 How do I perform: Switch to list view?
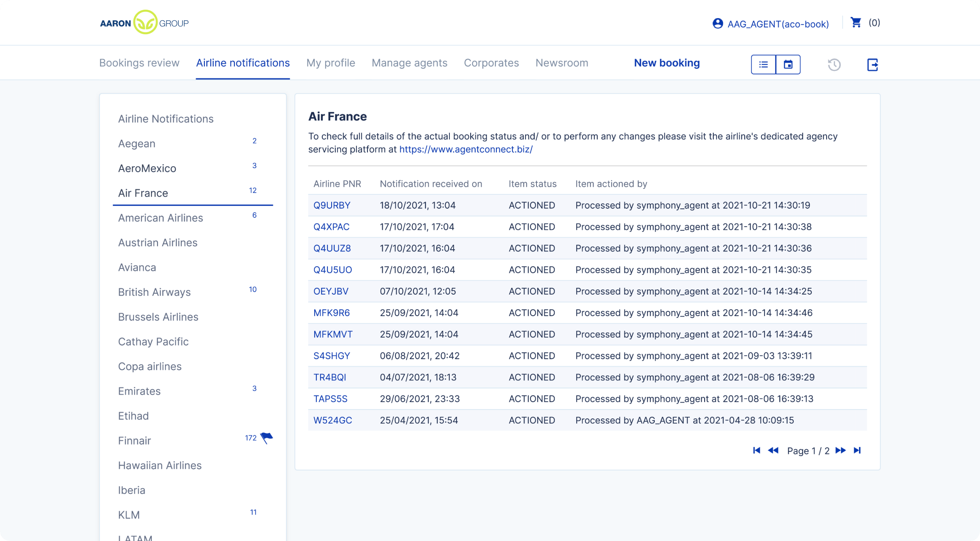click(763, 64)
